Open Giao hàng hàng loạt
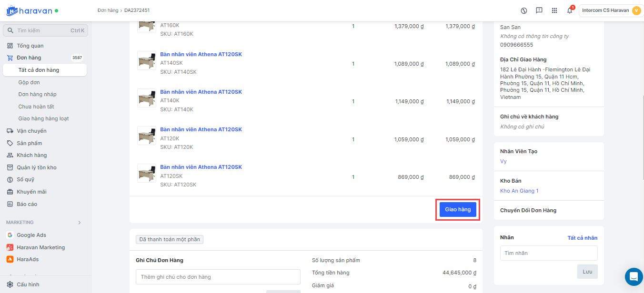The width and height of the screenshot is (644, 293). [44, 118]
